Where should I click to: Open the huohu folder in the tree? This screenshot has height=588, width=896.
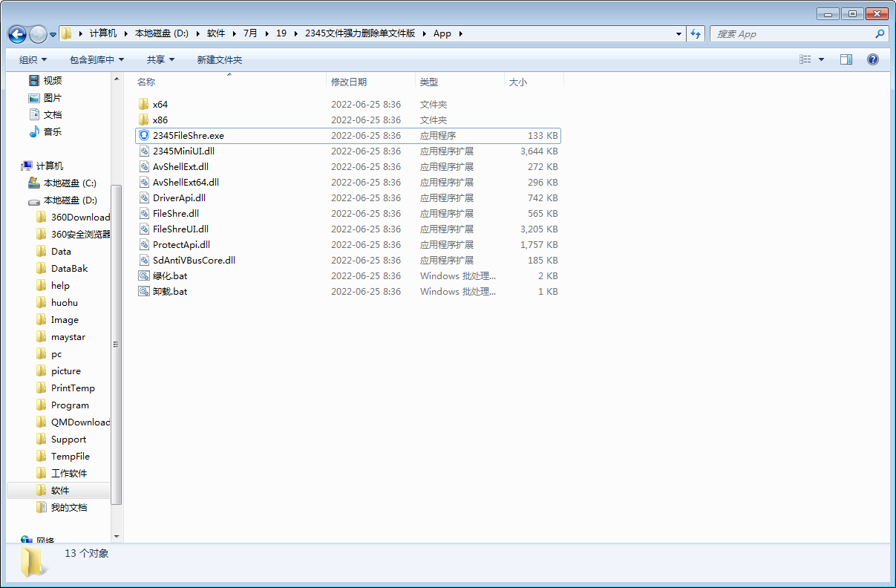64,302
